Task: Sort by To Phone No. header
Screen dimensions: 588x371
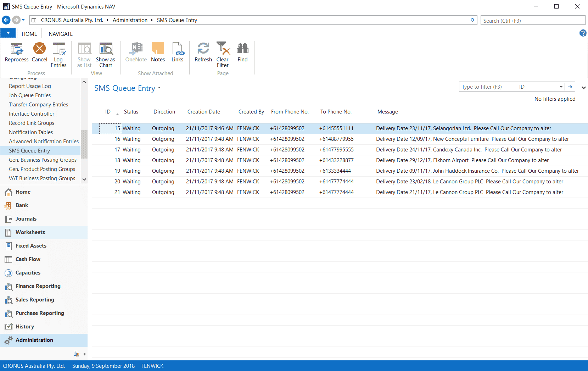Action: (x=336, y=112)
